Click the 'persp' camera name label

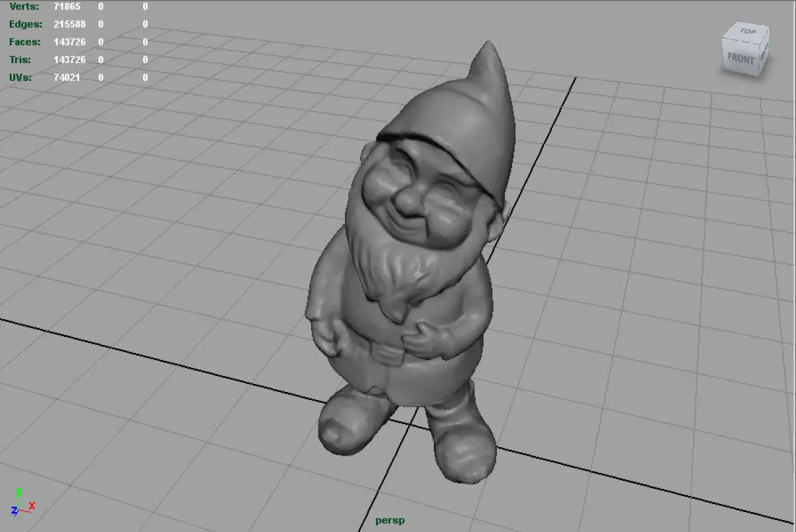coord(389,520)
